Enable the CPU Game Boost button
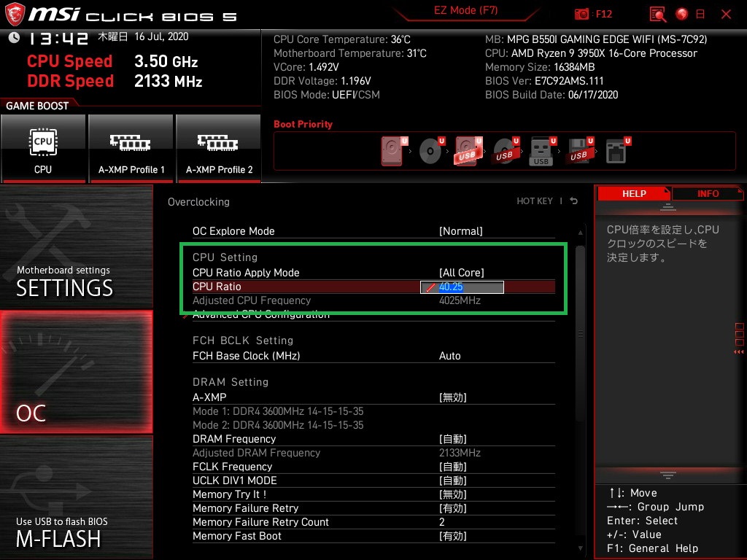Viewport: 747px width, 560px height. click(x=43, y=149)
